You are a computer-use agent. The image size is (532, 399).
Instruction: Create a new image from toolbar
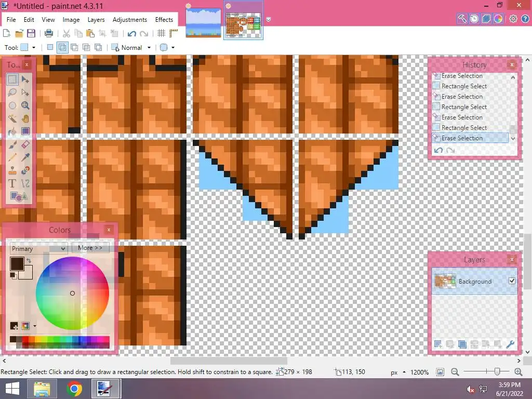(x=6, y=33)
